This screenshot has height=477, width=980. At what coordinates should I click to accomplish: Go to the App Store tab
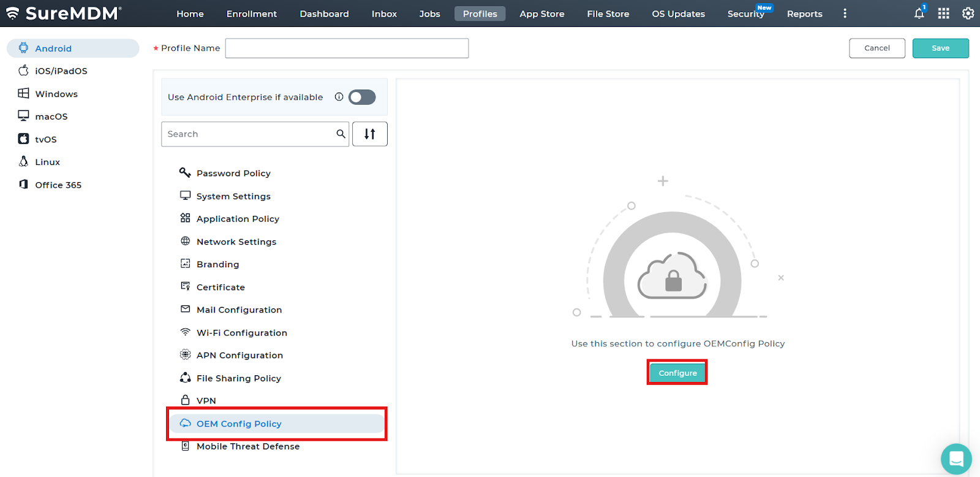[x=541, y=13]
